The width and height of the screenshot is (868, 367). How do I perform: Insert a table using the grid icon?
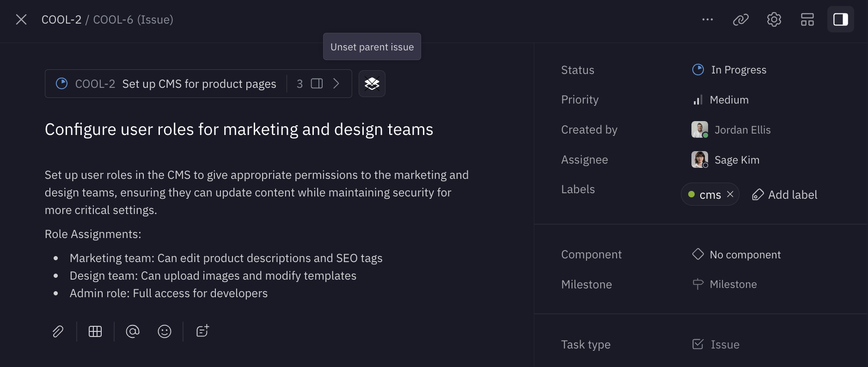95,331
